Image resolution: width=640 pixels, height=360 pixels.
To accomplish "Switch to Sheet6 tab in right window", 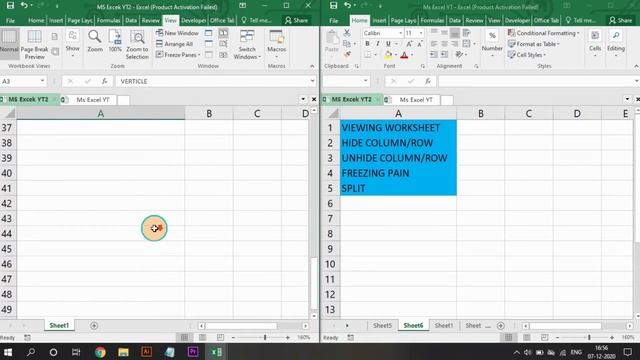I will (413, 325).
